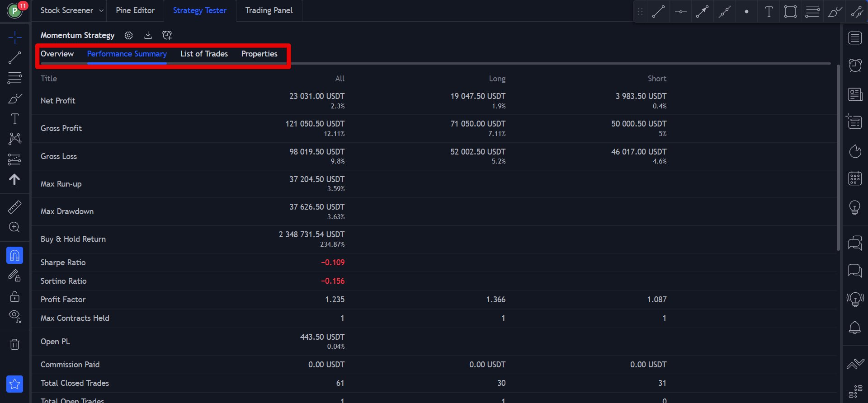868x403 pixels.
Task: Open the data window panel icon
Action: point(855,121)
